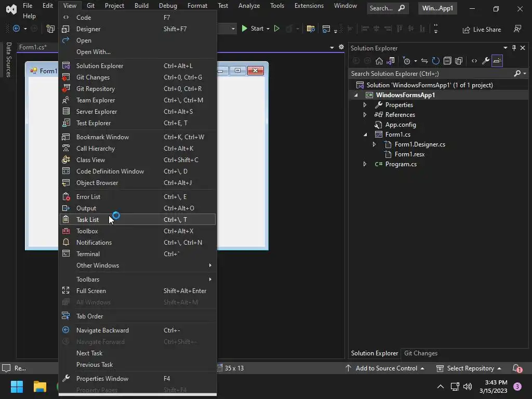Open the Extensions menu
This screenshot has width=532, height=399.
point(309,6)
